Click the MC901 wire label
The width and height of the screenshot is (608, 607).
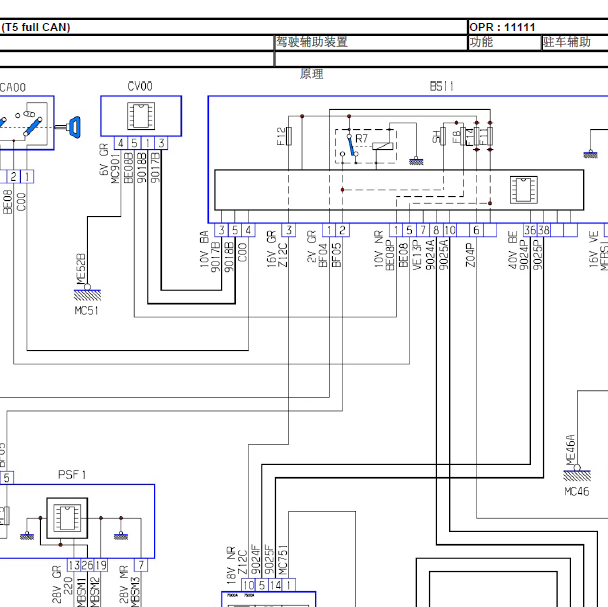point(116,168)
